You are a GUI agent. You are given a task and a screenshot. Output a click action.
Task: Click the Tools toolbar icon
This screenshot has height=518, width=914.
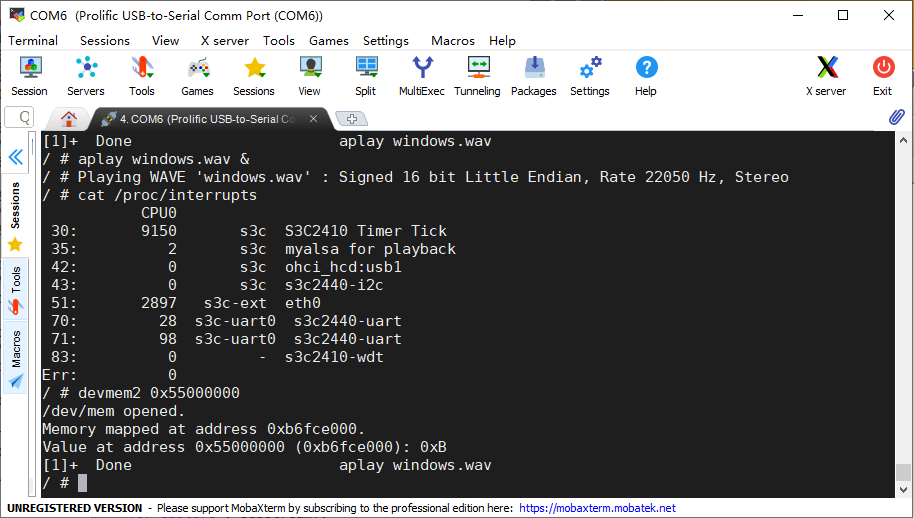click(142, 76)
